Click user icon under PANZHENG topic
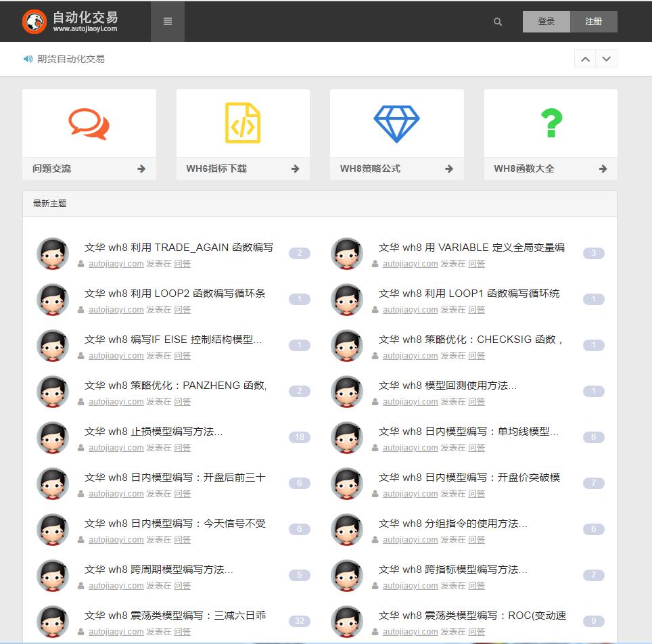This screenshot has width=652, height=644. pyautogui.click(x=80, y=402)
